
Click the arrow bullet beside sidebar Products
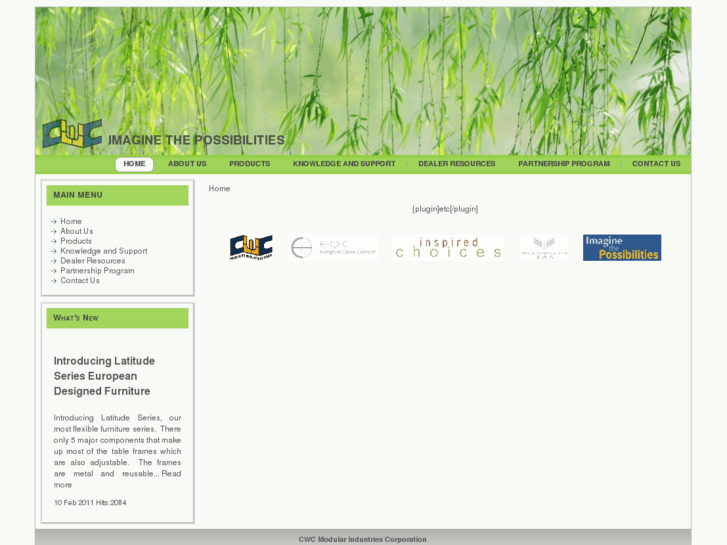tap(54, 241)
